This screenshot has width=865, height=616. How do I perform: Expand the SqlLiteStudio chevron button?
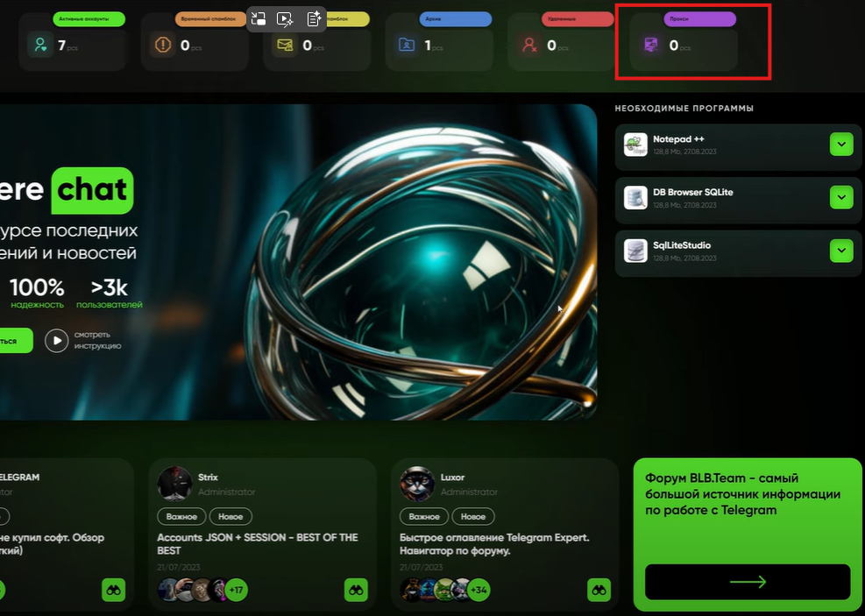[841, 251]
